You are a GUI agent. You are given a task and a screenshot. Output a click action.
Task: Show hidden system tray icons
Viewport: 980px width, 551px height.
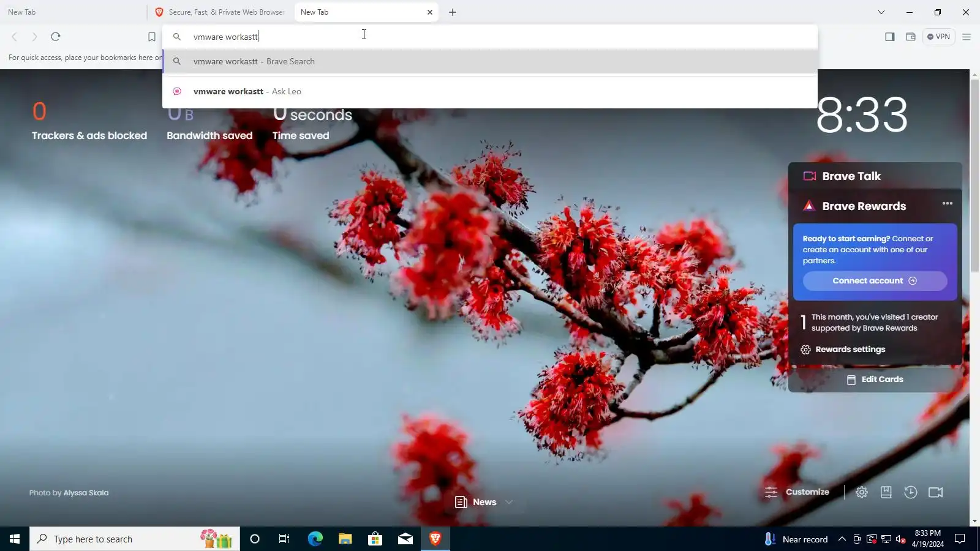842,539
